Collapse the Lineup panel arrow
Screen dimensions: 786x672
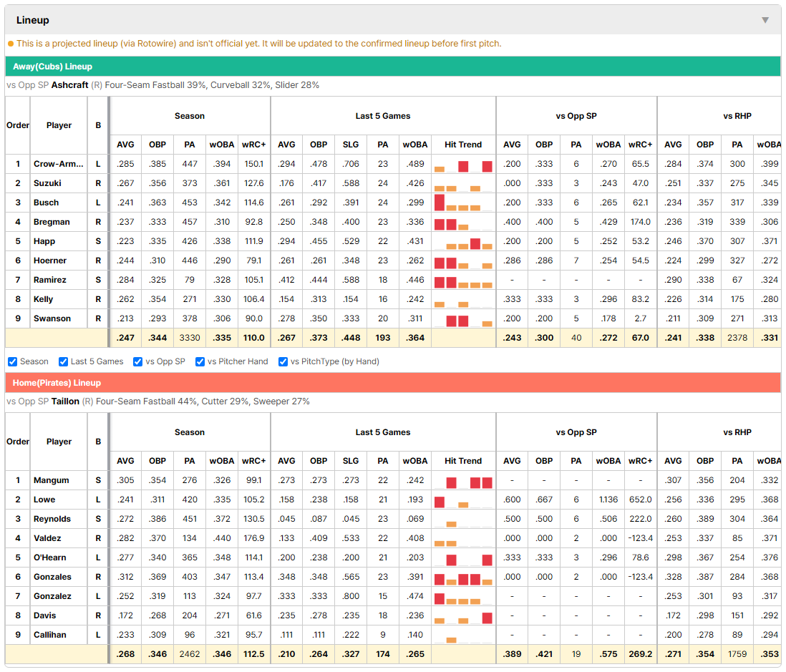(x=765, y=20)
